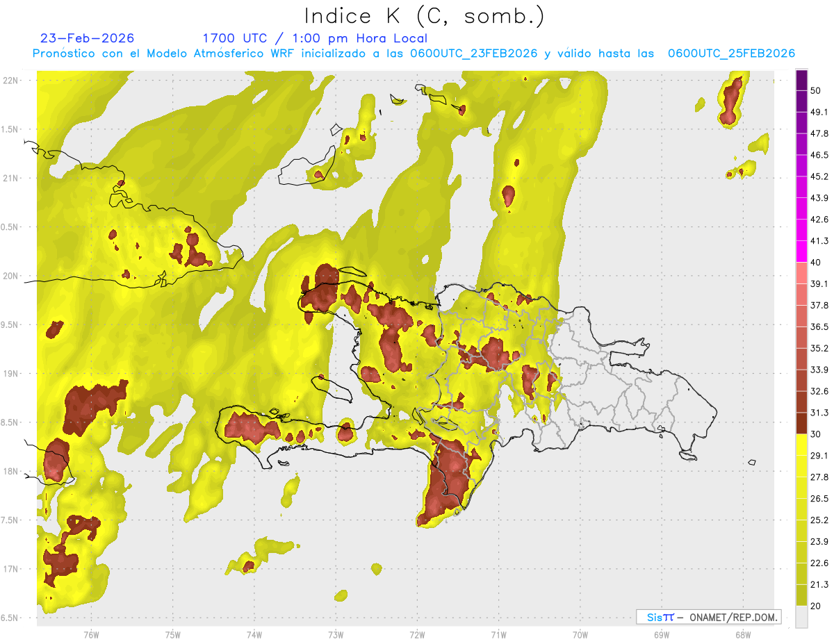
Task: Click the title "Indice K (C, somb.)"
Action: tap(425, 16)
